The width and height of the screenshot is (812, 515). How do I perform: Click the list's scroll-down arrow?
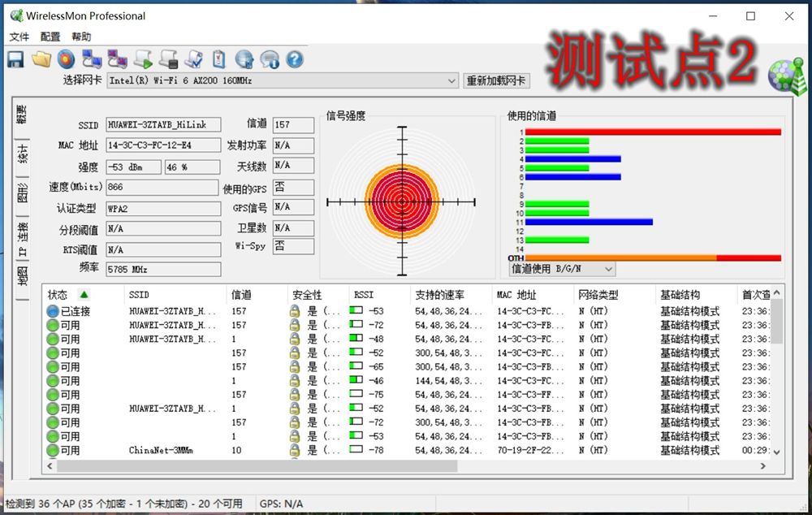click(x=777, y=452)
